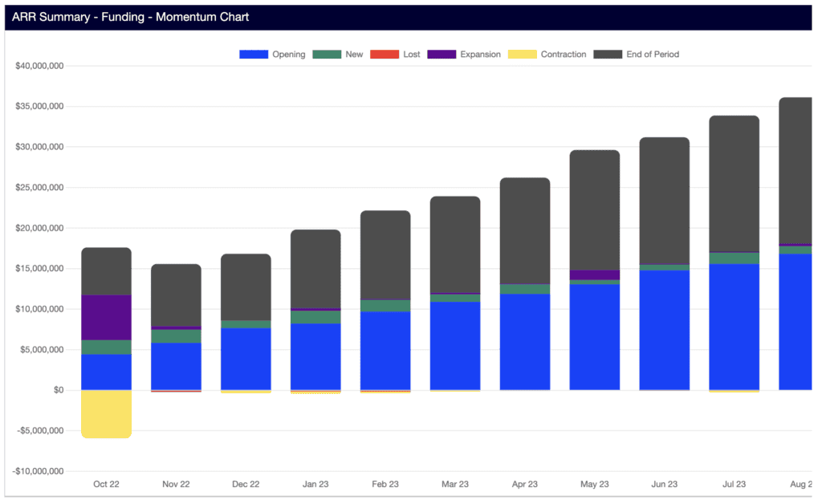822x504 pixels.
Task: Select the May 23 purple Expansion segment
Action: [x=595, y=275]
